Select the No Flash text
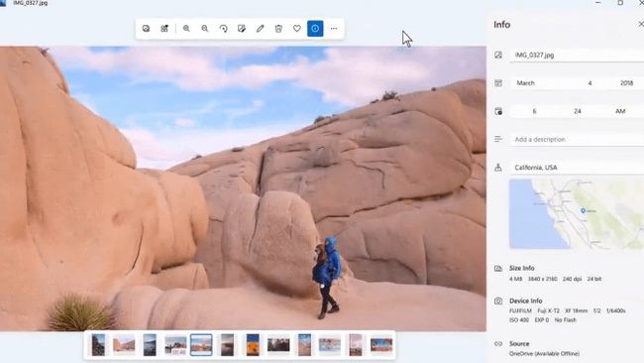Image resolution: width=644 pixels, height=363 pixels. 566,319
